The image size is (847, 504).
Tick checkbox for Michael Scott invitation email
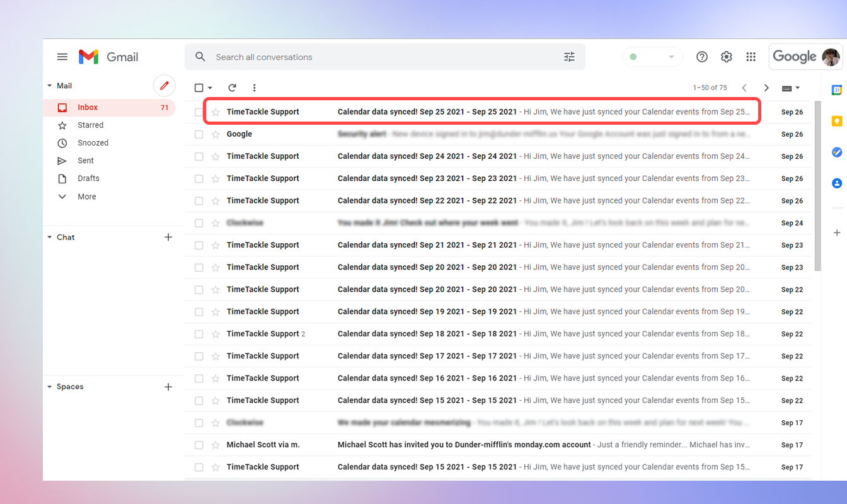[x=199, y=445]
